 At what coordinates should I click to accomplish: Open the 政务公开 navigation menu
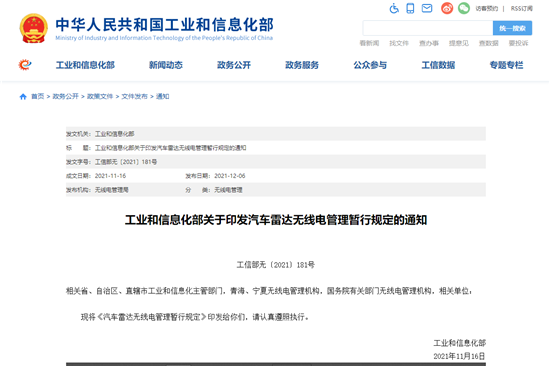tap(234, 65)
